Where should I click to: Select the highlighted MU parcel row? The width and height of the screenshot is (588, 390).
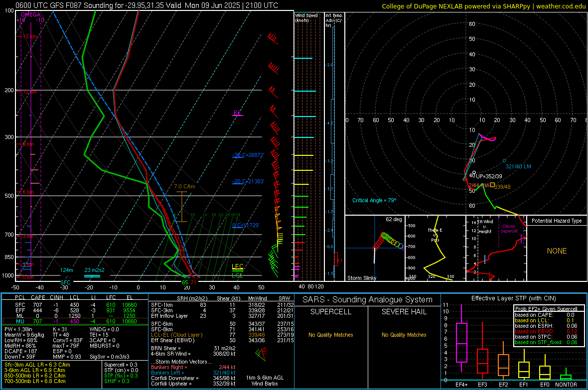point(75,321)
